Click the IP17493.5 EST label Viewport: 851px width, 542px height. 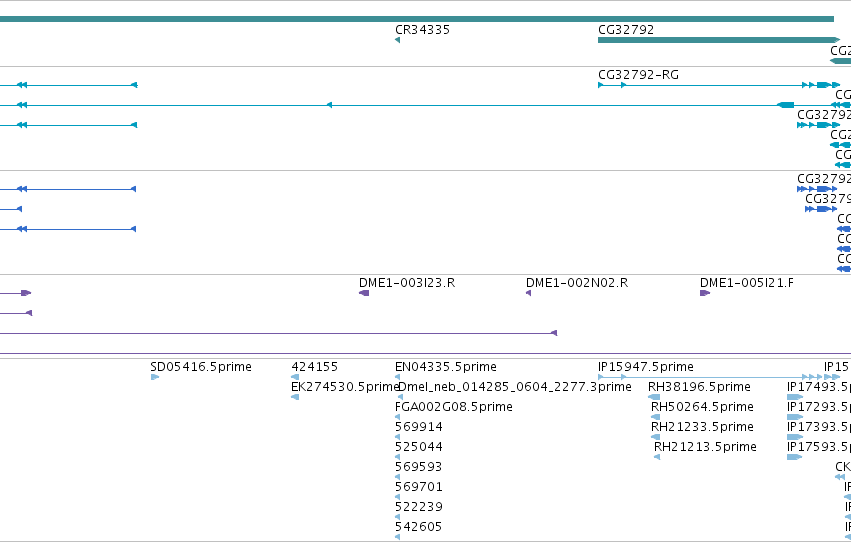point(819,387)
